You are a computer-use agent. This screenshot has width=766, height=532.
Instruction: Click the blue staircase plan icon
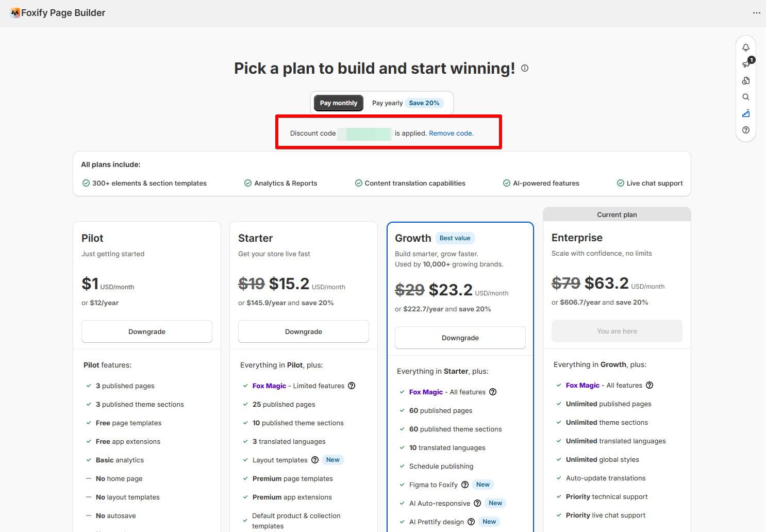(x=746, y=113)
